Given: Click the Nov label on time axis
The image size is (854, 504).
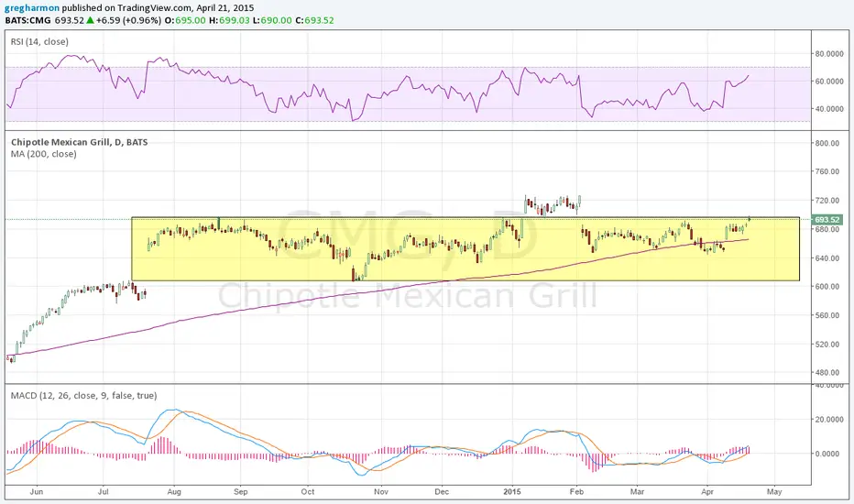Looking at the screenshot, I should pyautogui.click(x=381, y=491).
